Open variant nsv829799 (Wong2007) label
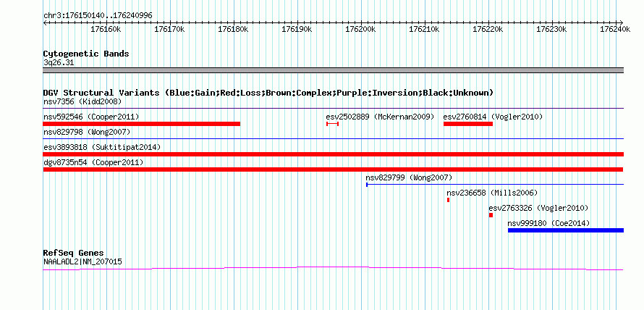Viewport: 644px width, 310px height. [x=409, y=177]
